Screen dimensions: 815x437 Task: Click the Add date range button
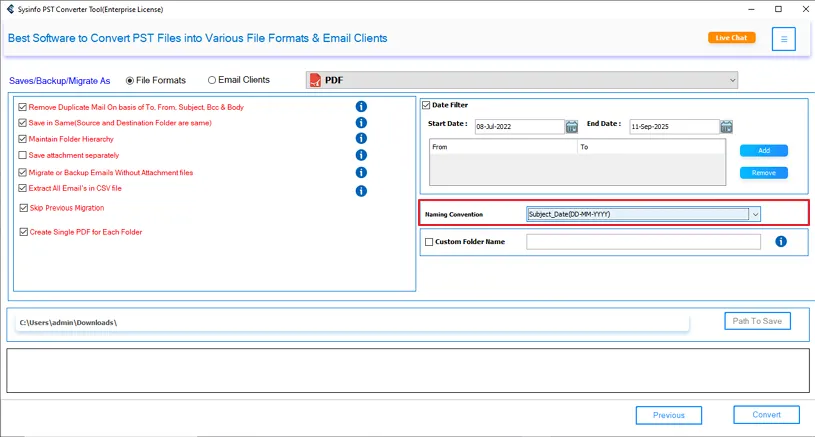pyautogui.click(x=763, y=151)
